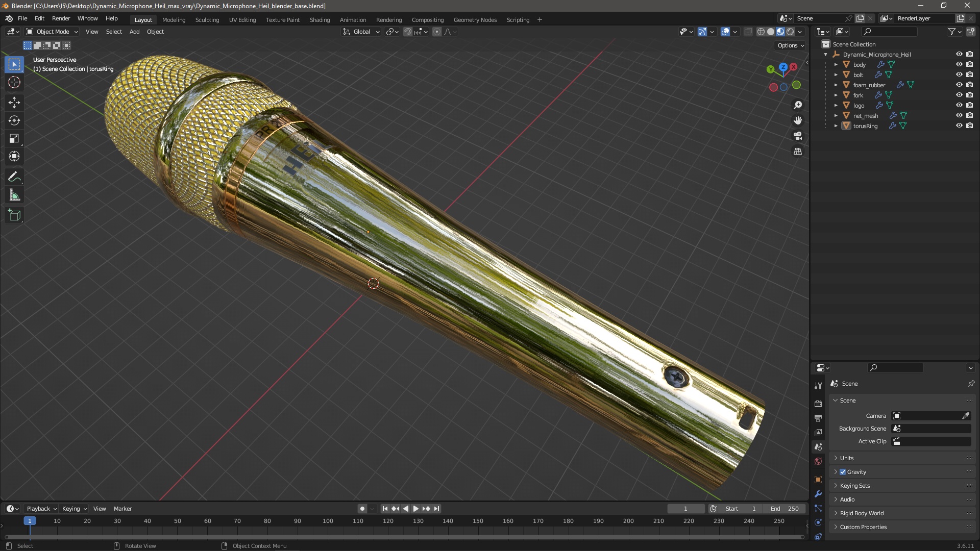This screenshot has height=551, width=980.
Task: Open the File menu
Action: pos(22,18)
